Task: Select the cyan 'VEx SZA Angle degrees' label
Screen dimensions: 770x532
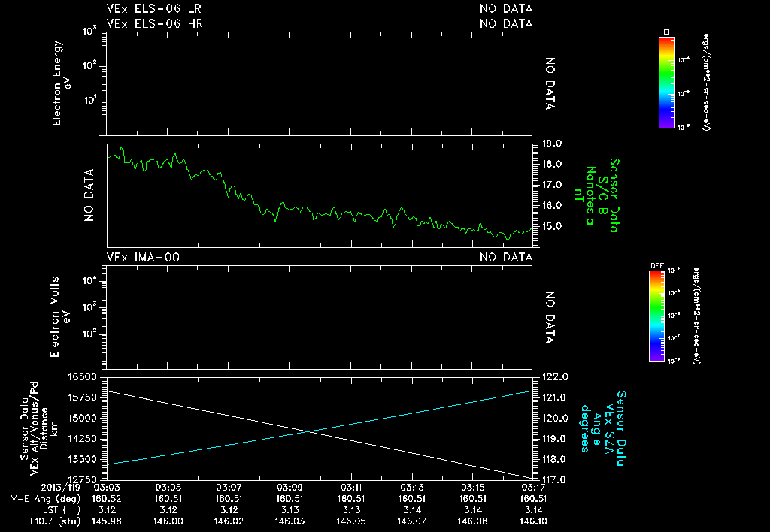Action: pyautogui.click(x=604, y=428)
